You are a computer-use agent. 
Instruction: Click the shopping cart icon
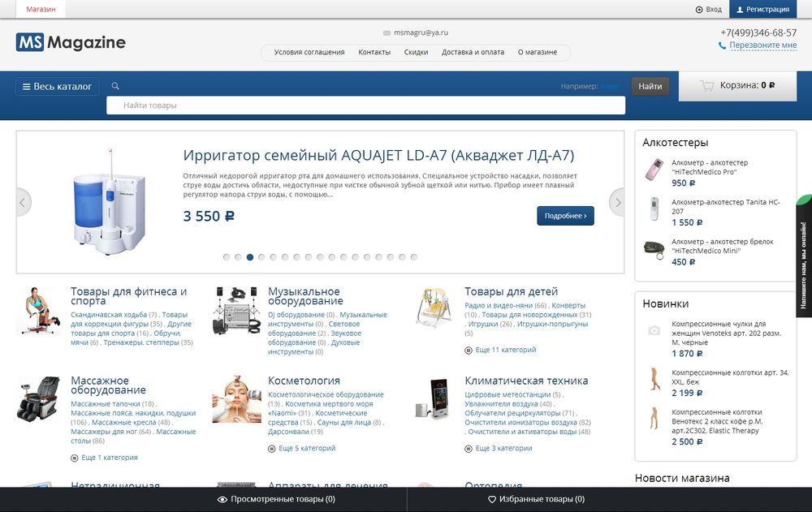(x=707, y=85)
